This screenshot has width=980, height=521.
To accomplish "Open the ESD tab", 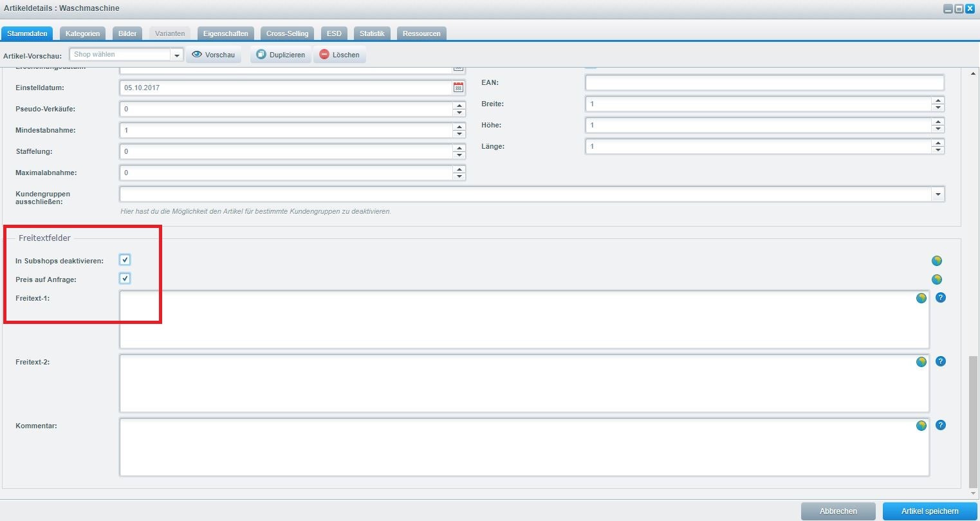I will (x=334, y=33).
